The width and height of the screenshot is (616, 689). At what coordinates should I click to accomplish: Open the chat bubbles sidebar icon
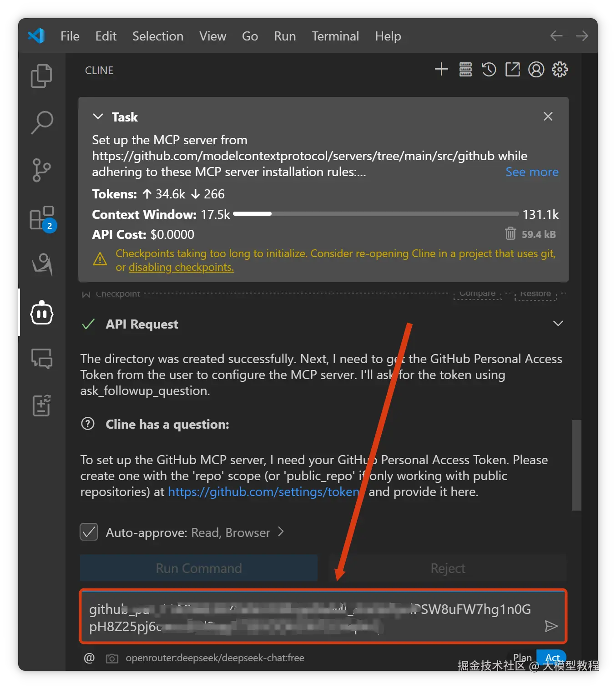point(42,359)
